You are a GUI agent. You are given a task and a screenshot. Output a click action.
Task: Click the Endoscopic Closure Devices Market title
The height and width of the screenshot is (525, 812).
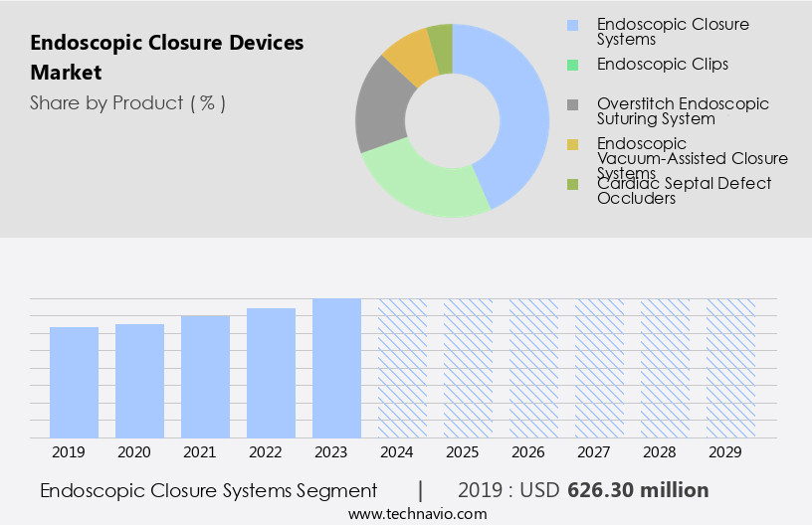pyautogui.click(x=166, y=58)
